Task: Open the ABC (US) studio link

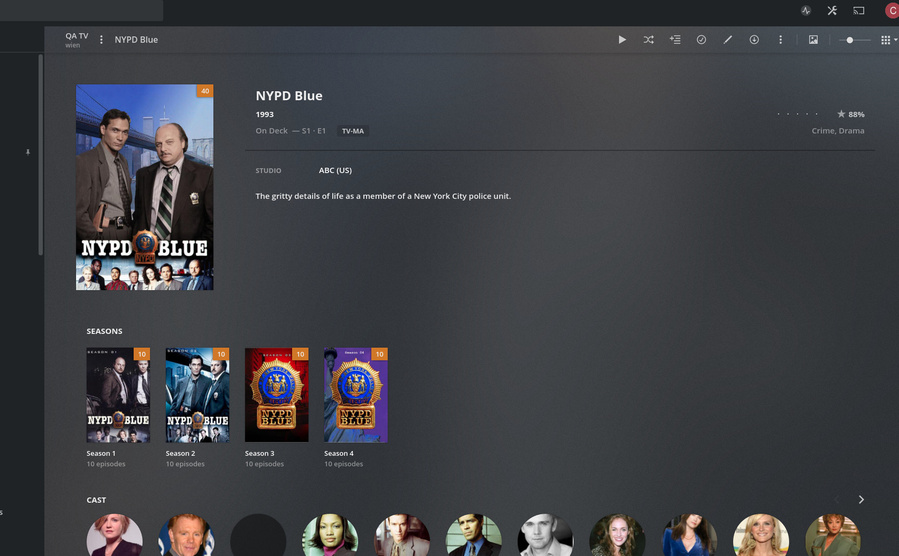Action: pyautogui.click(x=335, y=170)
